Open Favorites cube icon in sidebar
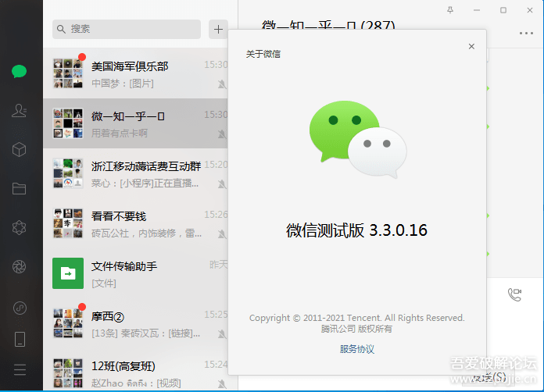This screenshot has width=544, height=392. coord(19,150)
